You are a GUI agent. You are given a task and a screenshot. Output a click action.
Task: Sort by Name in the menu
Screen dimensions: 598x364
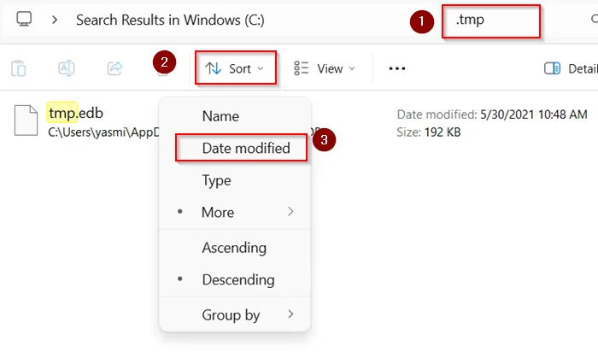(x=220, y=116)
